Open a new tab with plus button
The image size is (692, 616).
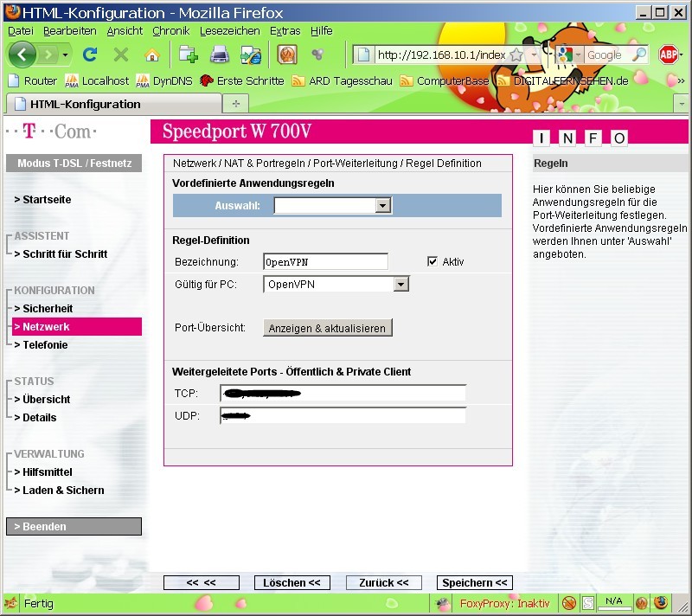coord(236,104)
